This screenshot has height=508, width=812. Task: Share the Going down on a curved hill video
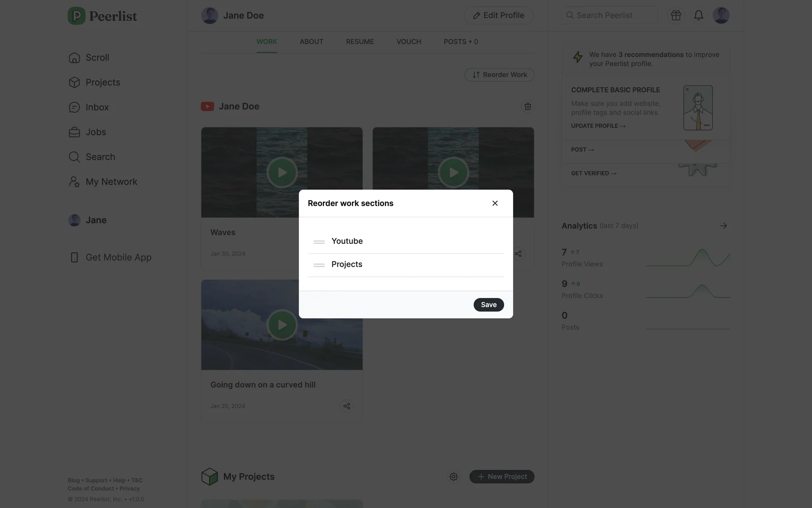(x=347, y=406)
